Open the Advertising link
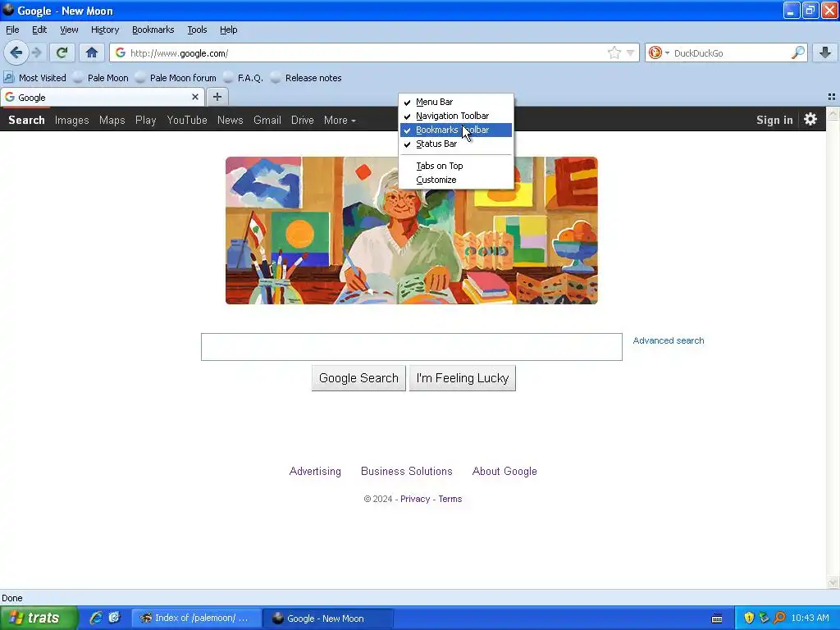This screenshot has height=630, width=840. point(315,472)
